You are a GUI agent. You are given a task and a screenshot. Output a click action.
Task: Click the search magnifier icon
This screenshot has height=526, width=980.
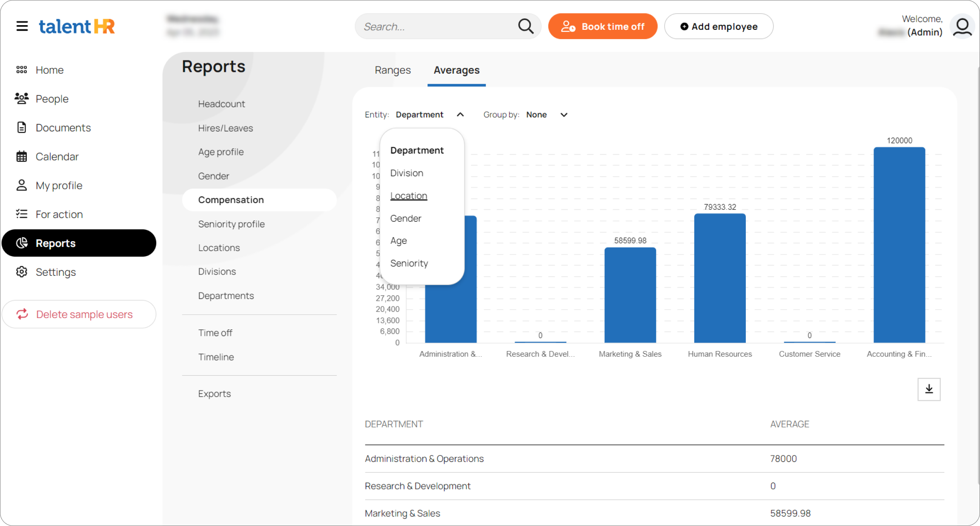tap(526, 26)
